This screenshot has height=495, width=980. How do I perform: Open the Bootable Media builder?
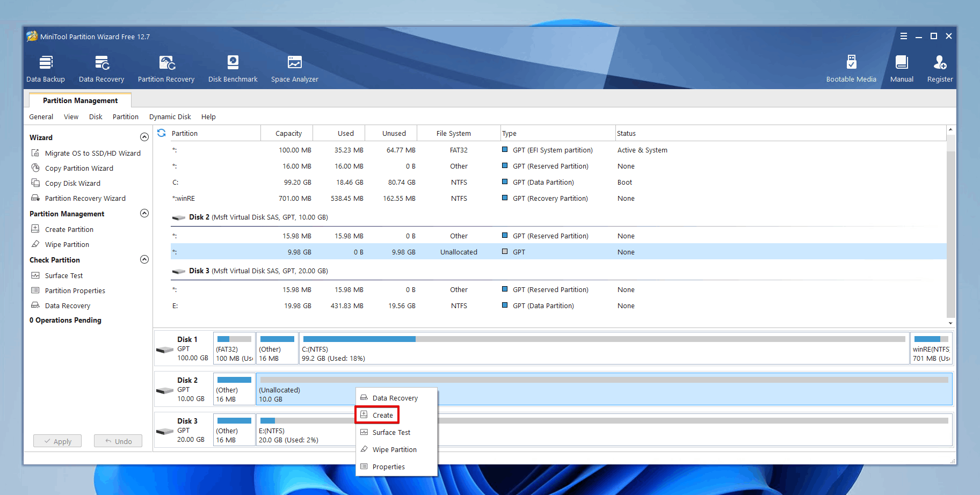coord(851,69)
